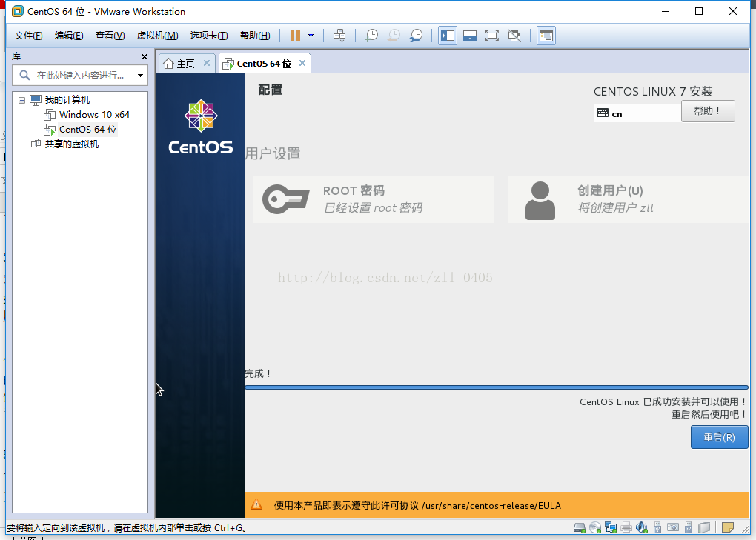
Task: Pause the virtual machine with the pause icon
Action: 295,35
